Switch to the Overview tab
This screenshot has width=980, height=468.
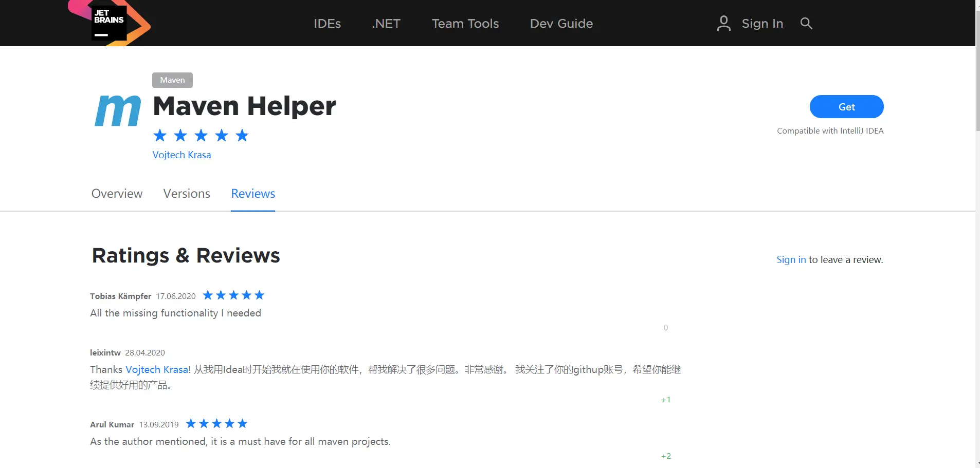click(116, 194)
